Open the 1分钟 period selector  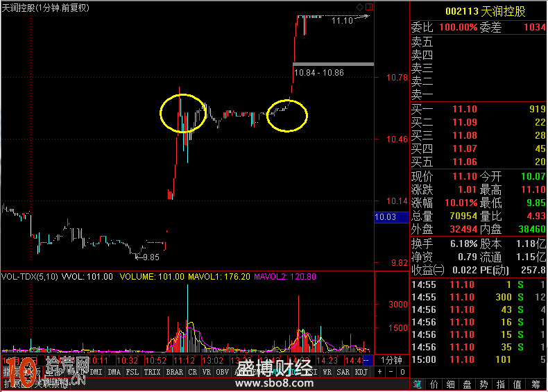pos(391,360)
